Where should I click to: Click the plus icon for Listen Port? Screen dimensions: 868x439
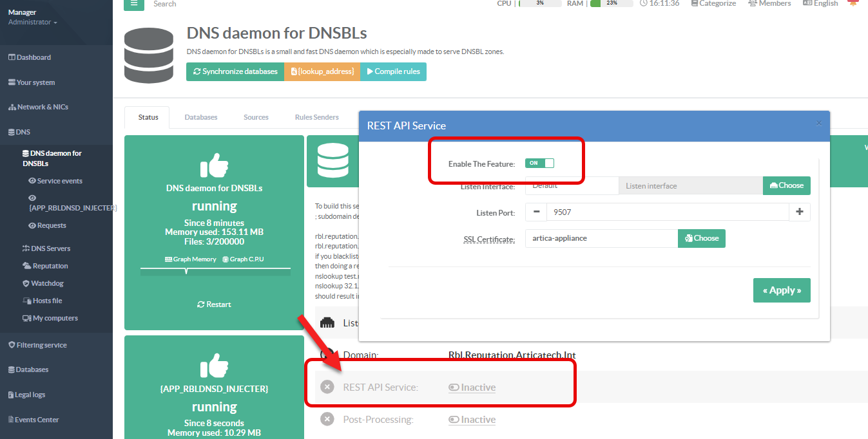(x=800, y=212)
